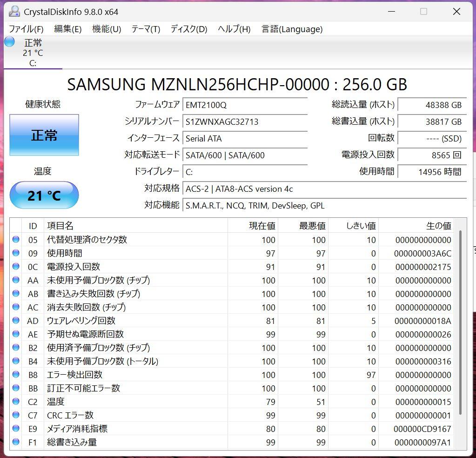Click the status dot beside メディア消耗指標
This screenshot has width=476, height=458.
click(16, 429)
